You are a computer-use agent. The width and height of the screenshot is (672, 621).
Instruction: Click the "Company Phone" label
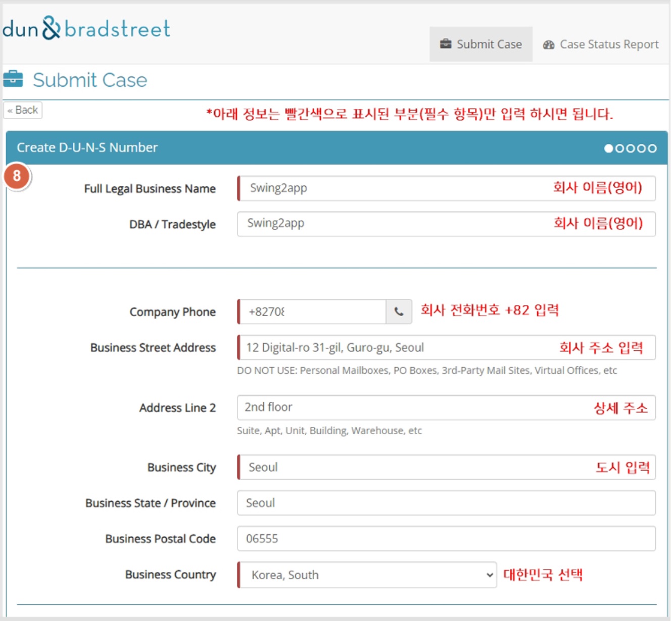173,312
